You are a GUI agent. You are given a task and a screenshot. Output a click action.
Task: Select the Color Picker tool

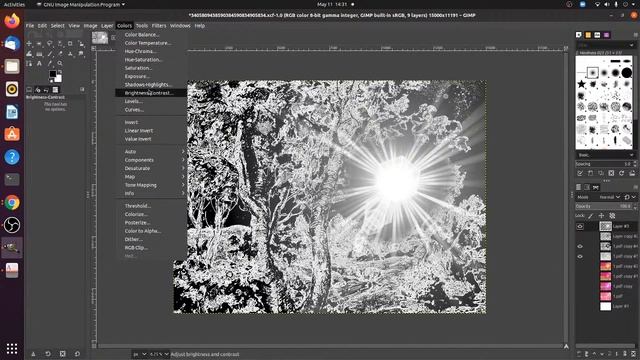[49, 64]
